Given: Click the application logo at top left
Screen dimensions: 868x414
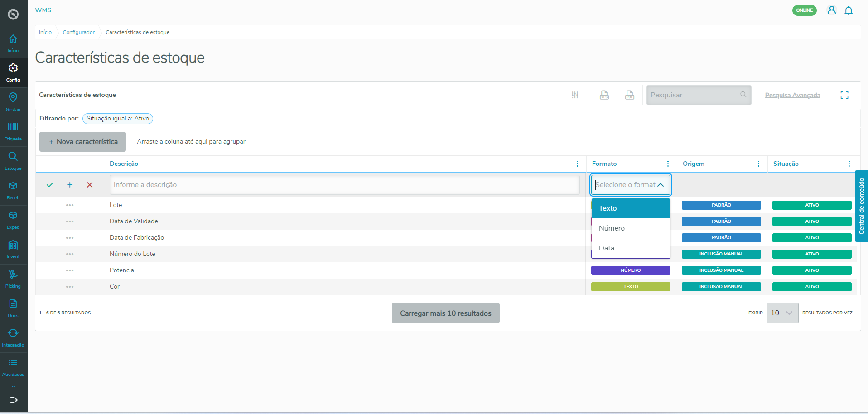Looking at the screenshot, I should [13, 14].
